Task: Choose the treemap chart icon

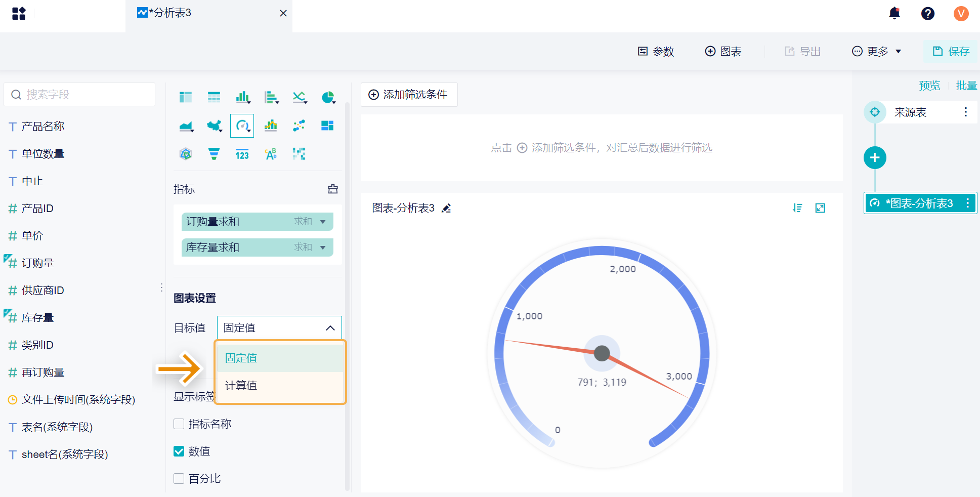Action: pyautogui.click(x=327, y=126)
